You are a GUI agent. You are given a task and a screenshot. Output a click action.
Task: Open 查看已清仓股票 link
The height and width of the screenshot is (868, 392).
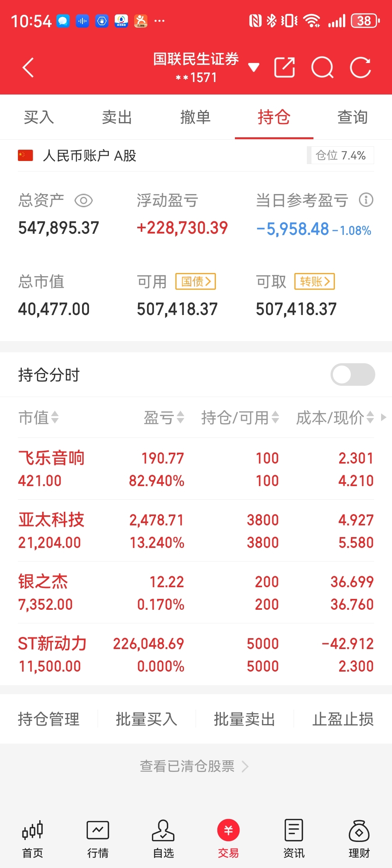[194, 766]
